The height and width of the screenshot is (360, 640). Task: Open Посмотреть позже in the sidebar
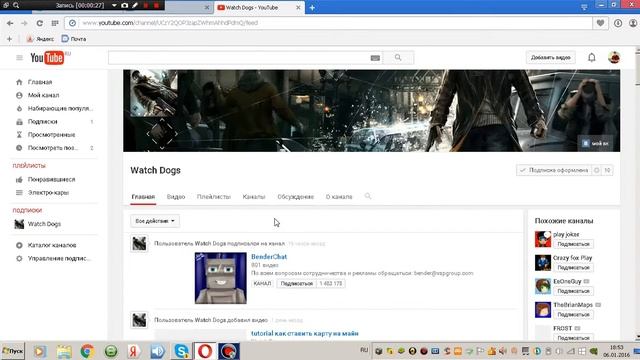tap(54, 148)
